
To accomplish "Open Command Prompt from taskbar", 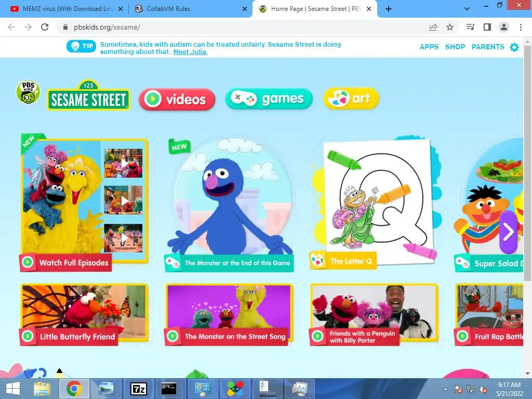I will [169, 389].
